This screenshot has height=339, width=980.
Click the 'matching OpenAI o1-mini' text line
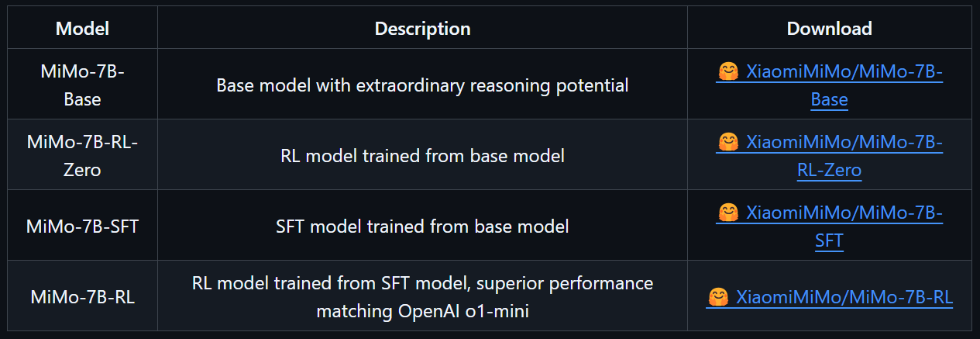coord(422,311)
